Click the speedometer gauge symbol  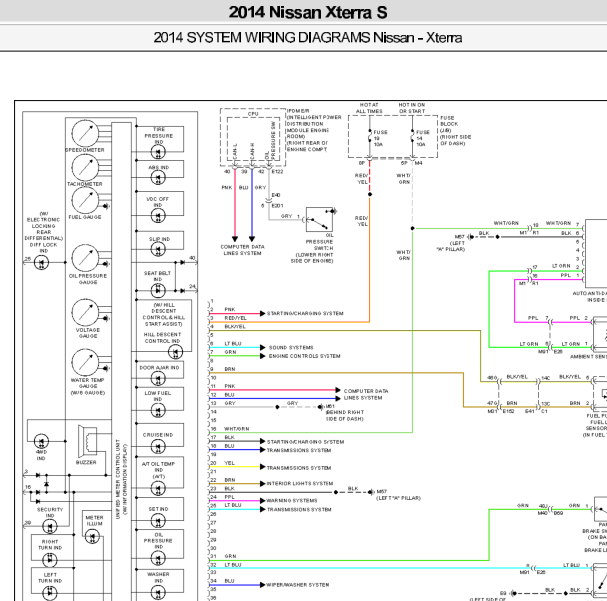point(85,133)
